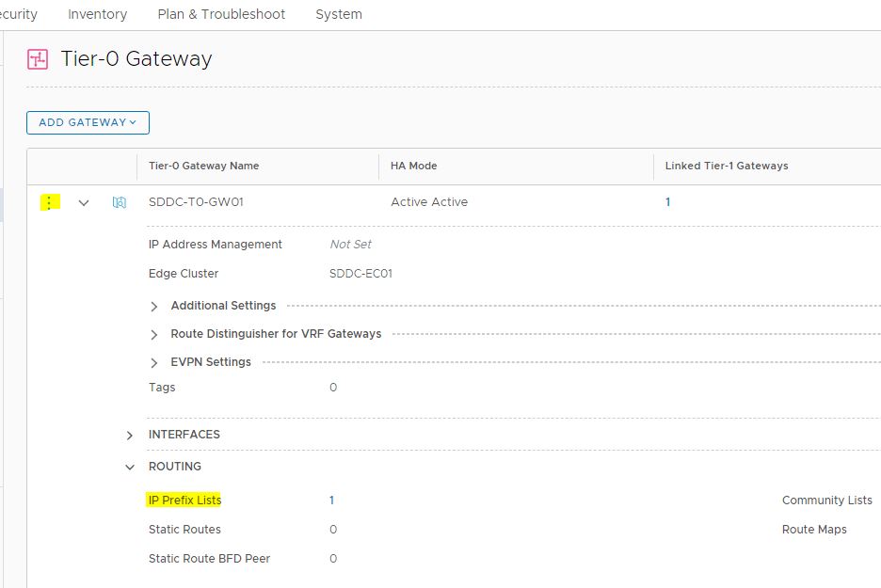The width and height of the screenshot is (881, 588).
Task: Expand Route Distinguisher for VRF Gateways
Action: tap(154, 335)
